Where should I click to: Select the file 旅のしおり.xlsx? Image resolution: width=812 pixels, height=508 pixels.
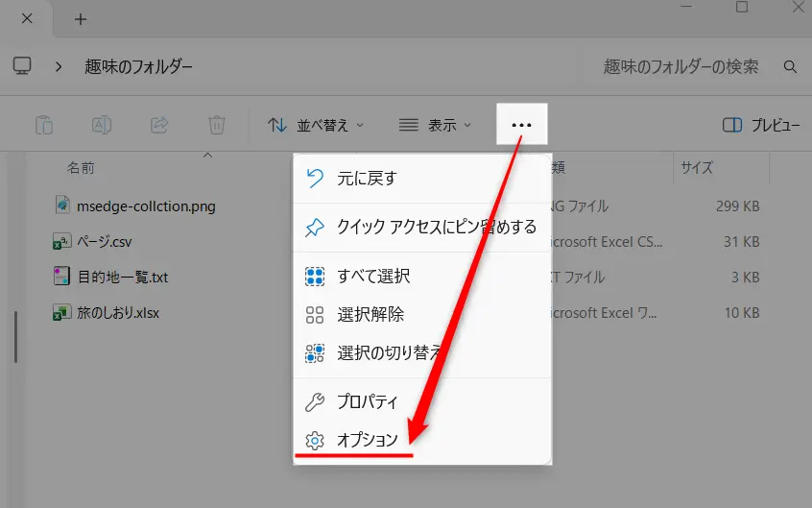[x=117, y=313]
